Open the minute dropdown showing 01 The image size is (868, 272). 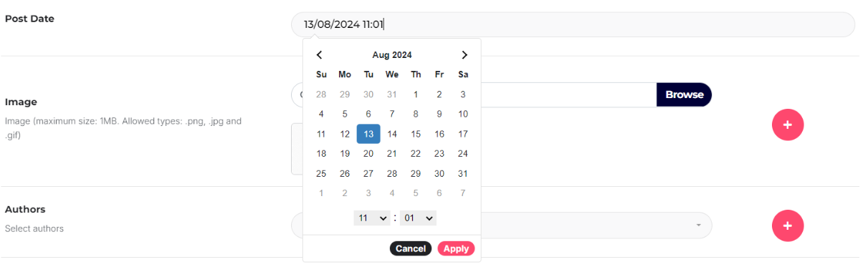[x=418, y=218]
